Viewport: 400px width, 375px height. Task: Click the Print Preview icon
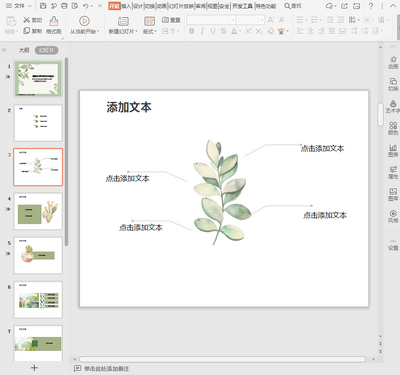click(75, 6)
